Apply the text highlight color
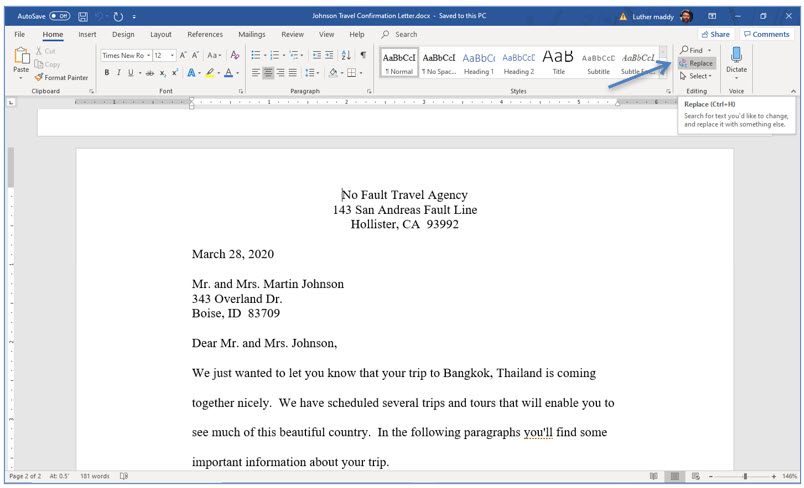804x488 pixels. pyautogui.click(x=210, y=73)
